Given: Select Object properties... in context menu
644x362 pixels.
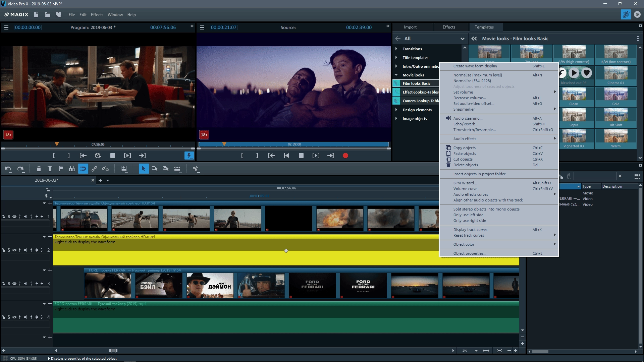Looking at the screenshot, I should click(499, 253).
